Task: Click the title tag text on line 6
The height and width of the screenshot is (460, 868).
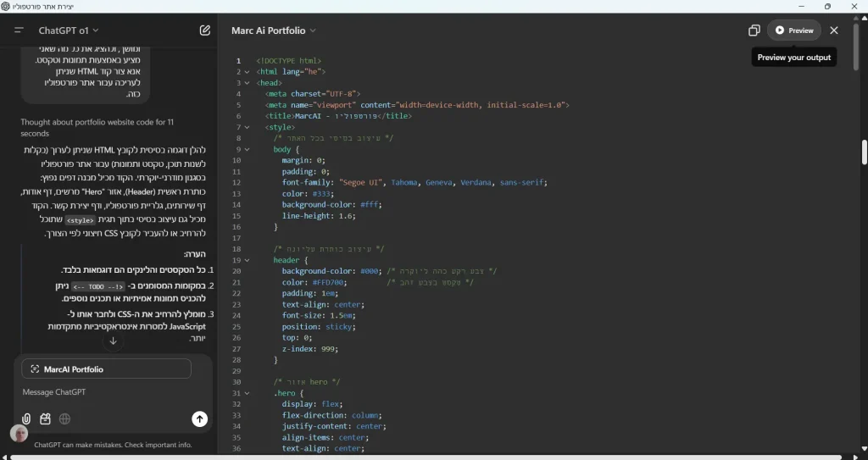Action: (338, 116)
